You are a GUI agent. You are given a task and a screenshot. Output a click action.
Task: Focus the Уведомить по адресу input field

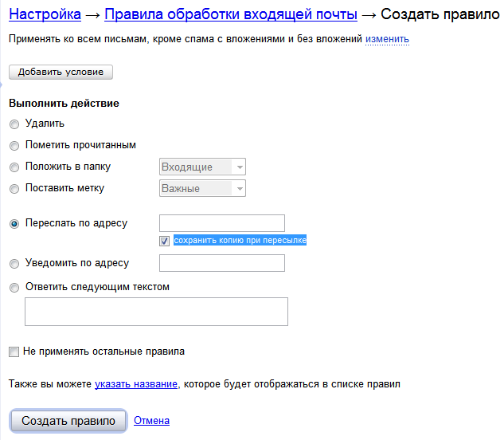[222, 263]
